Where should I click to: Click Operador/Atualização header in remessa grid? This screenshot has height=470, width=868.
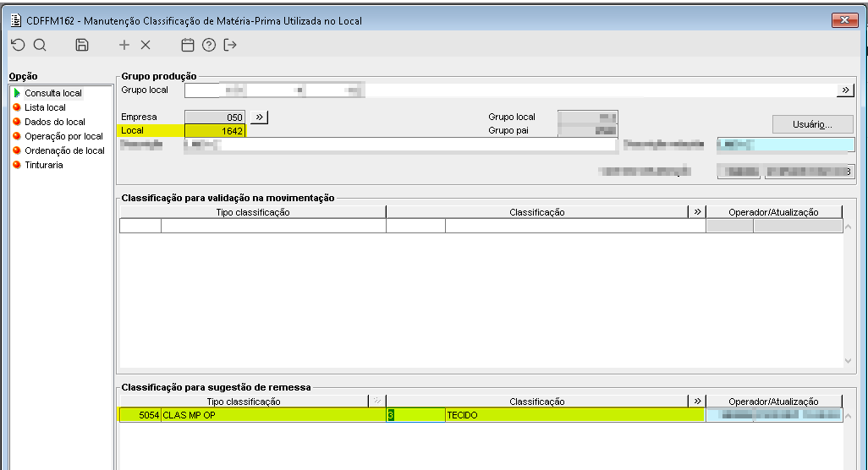tap(774, 402)
